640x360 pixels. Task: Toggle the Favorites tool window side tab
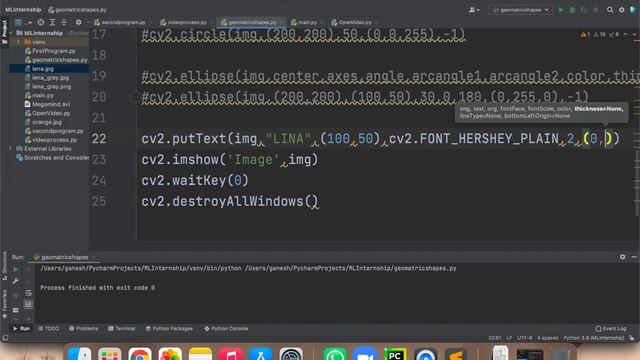click(x=4, y=303)
